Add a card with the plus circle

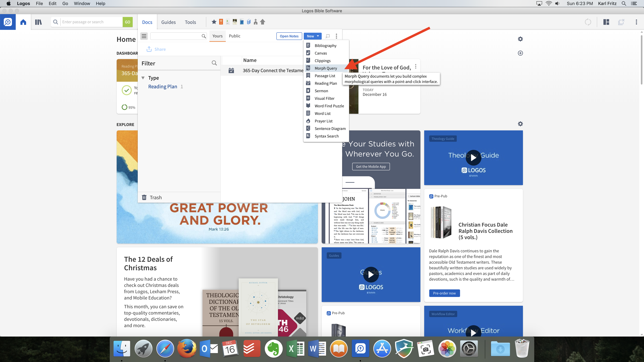(520, 53)
